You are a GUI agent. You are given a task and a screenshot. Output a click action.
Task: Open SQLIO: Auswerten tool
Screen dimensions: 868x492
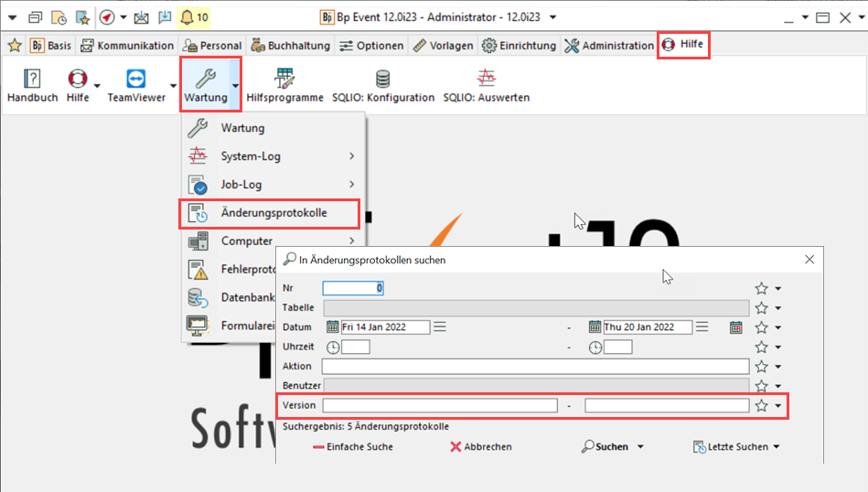tap(486, 85)
